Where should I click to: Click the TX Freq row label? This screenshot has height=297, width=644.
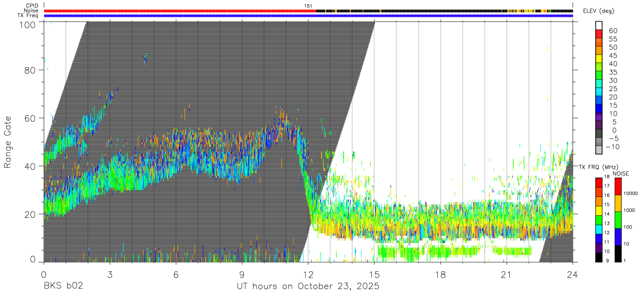pos(28,16)
